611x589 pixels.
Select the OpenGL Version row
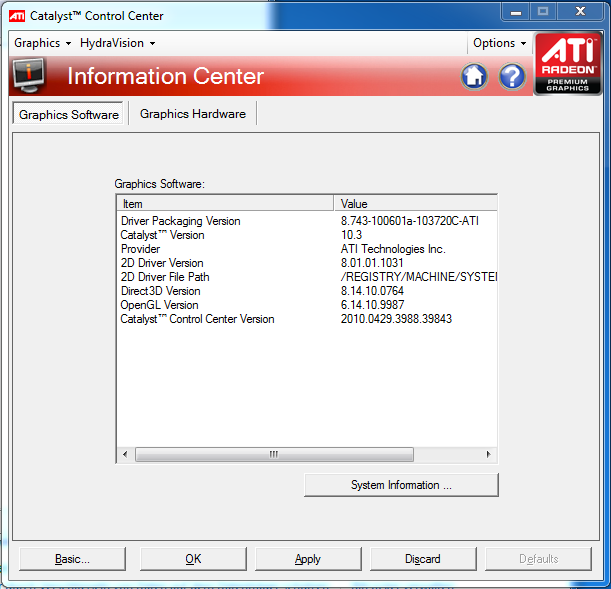click(307, 305)
